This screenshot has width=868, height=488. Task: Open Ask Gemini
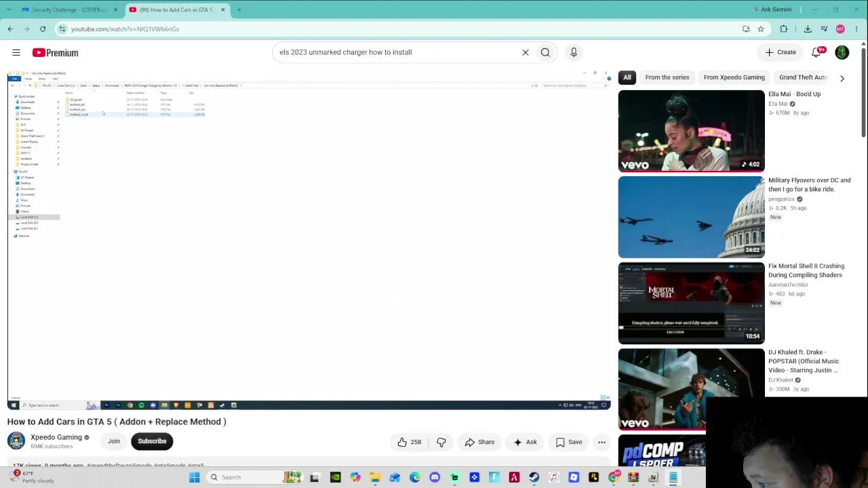[x=772, y=9]
